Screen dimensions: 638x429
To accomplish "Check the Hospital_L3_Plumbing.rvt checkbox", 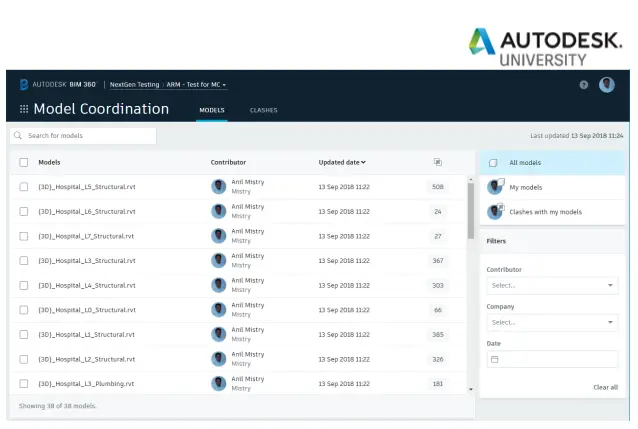I will tap(24, 383).
